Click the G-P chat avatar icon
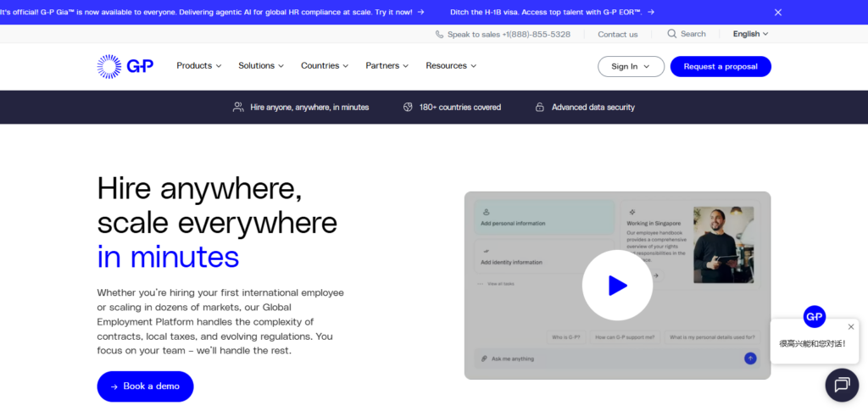The height and width of the screenshot is (411, 868). click(815, 316)
